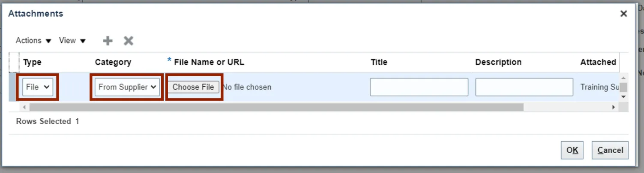
Task: Click the OK button
Action: (x=572, y=150)
